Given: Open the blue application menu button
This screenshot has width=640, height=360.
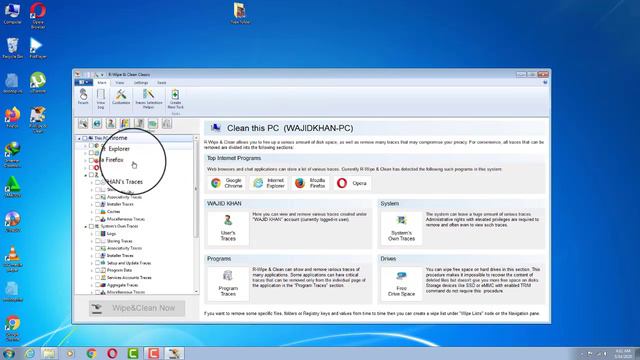Looking at the screenshot, I should (x=84, y=82).
